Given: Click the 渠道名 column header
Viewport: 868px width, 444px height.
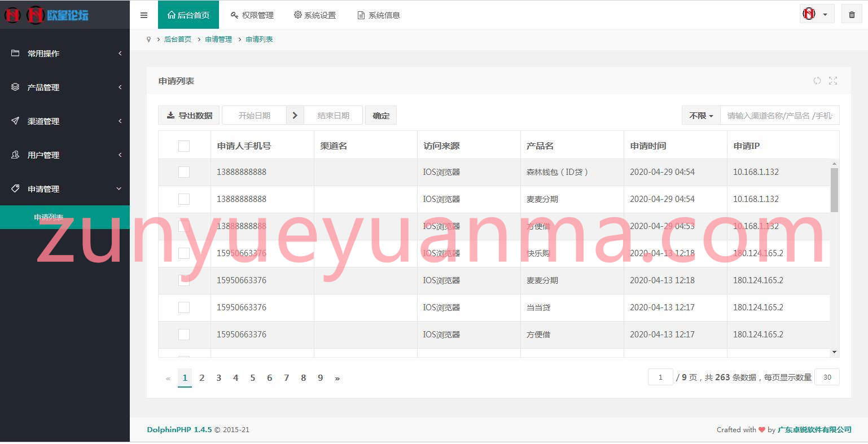Looking at the screenshot, I should pos(334,146).
